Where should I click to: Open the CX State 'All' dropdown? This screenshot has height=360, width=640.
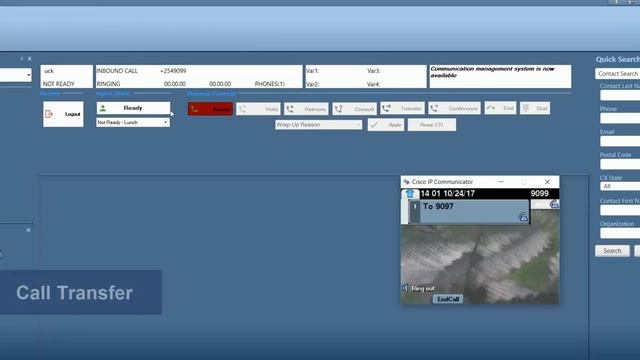tap(620, 187)
